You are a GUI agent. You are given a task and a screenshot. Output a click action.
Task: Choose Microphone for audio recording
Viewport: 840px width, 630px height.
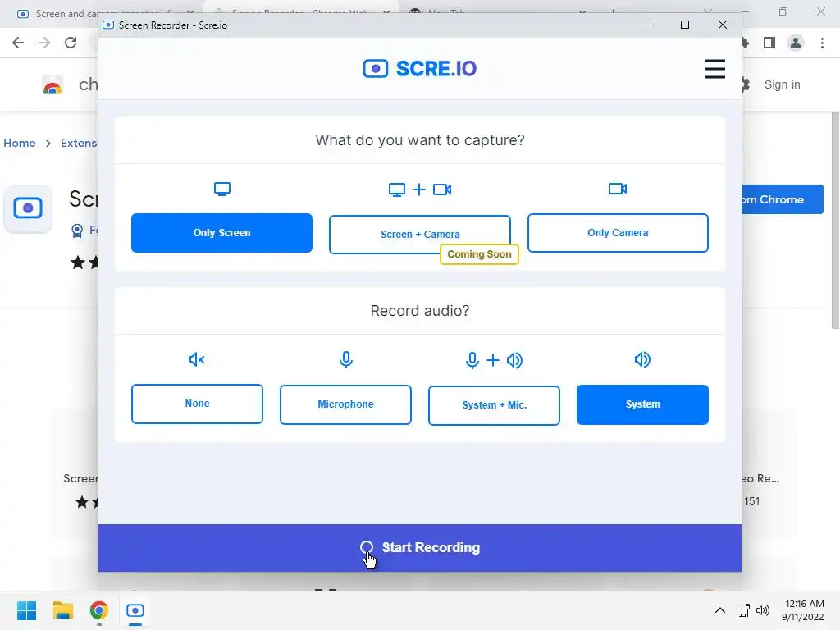point(345,404)
